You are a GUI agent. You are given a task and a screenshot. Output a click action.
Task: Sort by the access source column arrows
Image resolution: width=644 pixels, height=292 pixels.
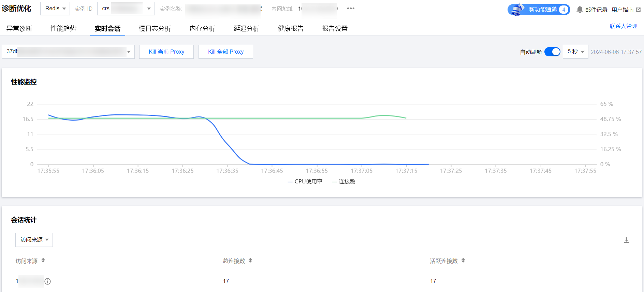43,261
